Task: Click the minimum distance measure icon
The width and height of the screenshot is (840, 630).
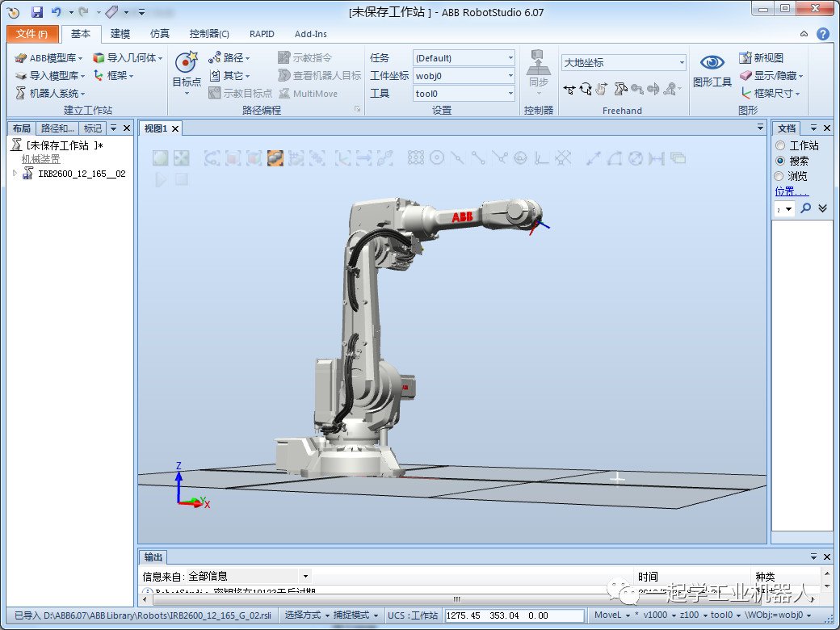Action: (656, 158)
